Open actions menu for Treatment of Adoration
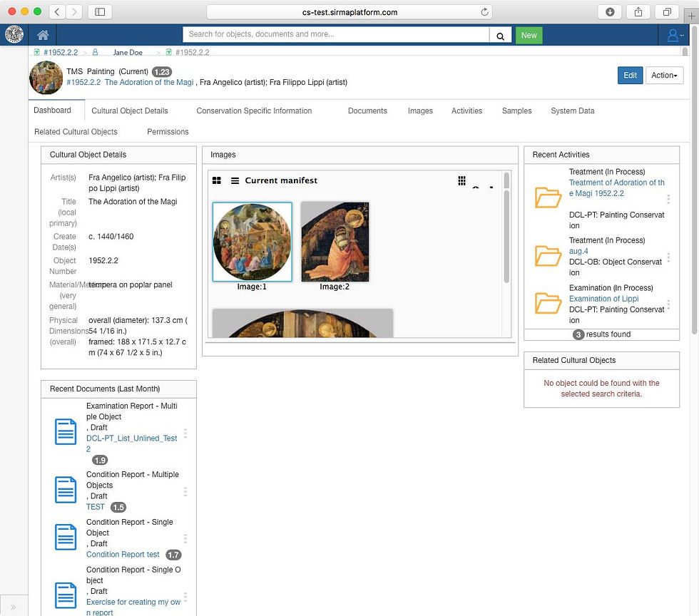 point(668,199)
